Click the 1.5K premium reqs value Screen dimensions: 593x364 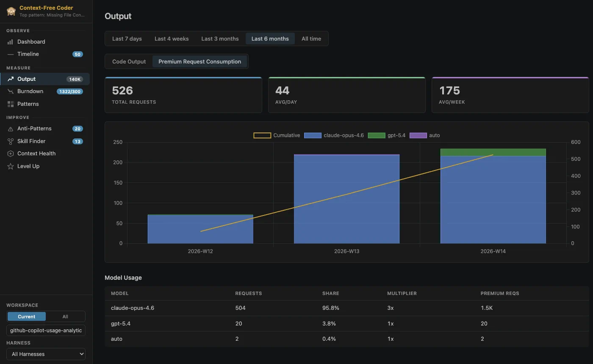point(487,308)
